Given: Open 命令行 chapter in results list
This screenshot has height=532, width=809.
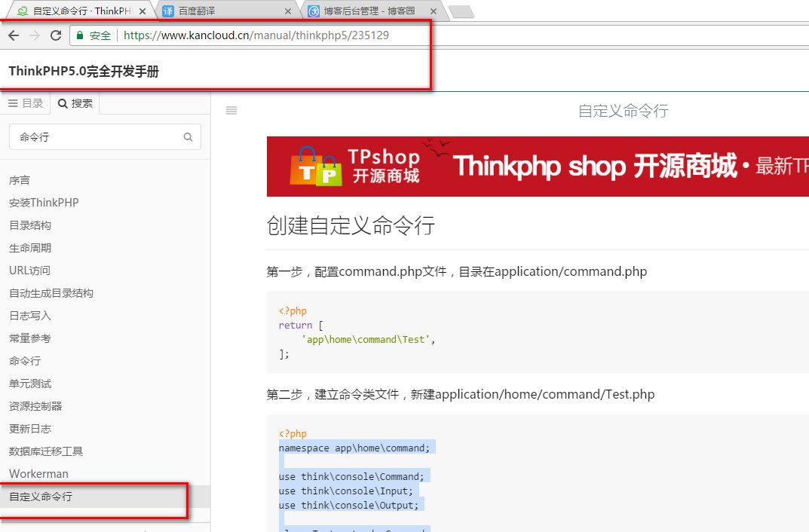Looking at the screenshot, I should [25, 361].
